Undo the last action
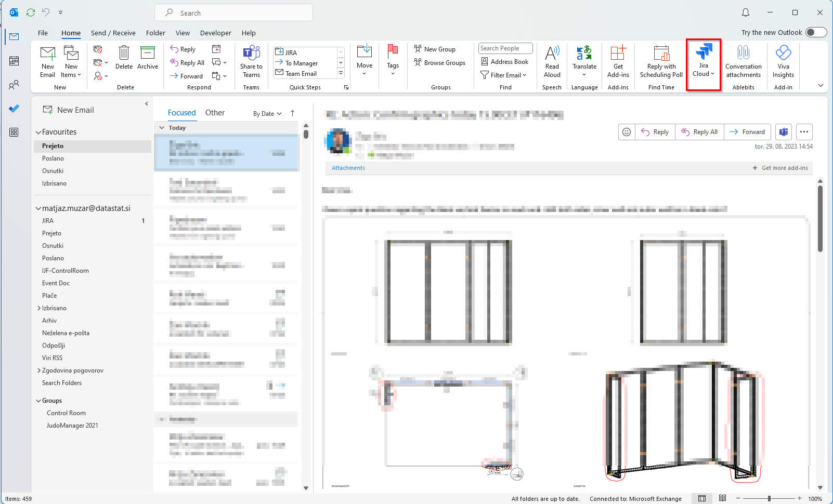This screenshot has width=833, height=504. point(46,12)
